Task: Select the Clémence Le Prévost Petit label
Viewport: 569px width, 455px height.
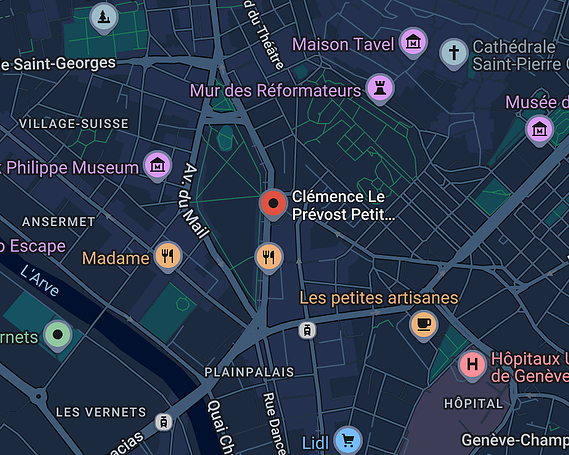Action: tap(343, 205)
